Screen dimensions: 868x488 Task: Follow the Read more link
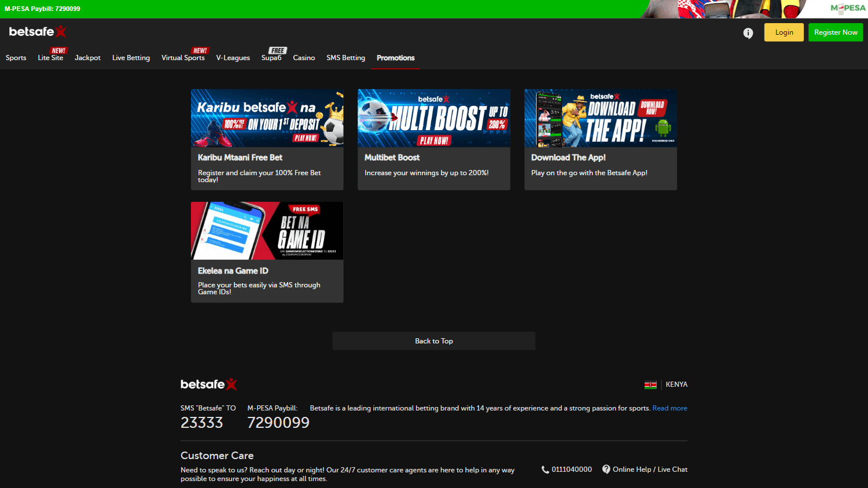coord(670,408)
